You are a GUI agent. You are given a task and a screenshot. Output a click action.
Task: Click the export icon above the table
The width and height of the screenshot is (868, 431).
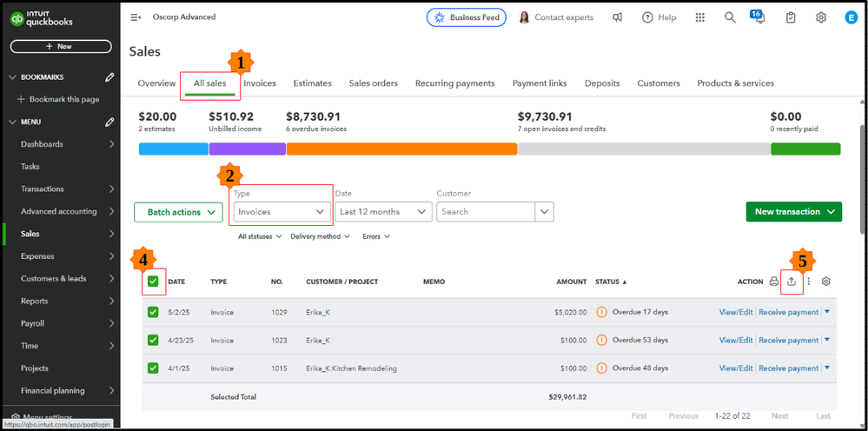792,282
